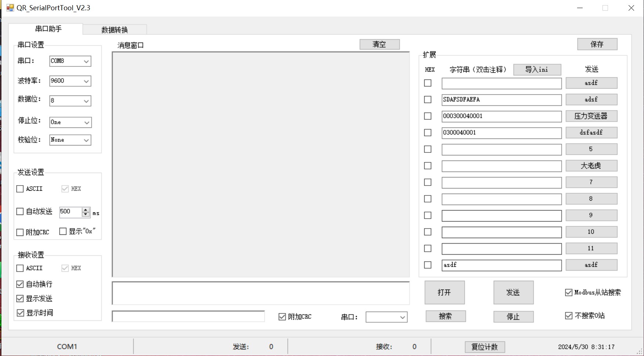
Task: Uncheck the 显示时间 checkbox
Action: [x=20, y=313]
